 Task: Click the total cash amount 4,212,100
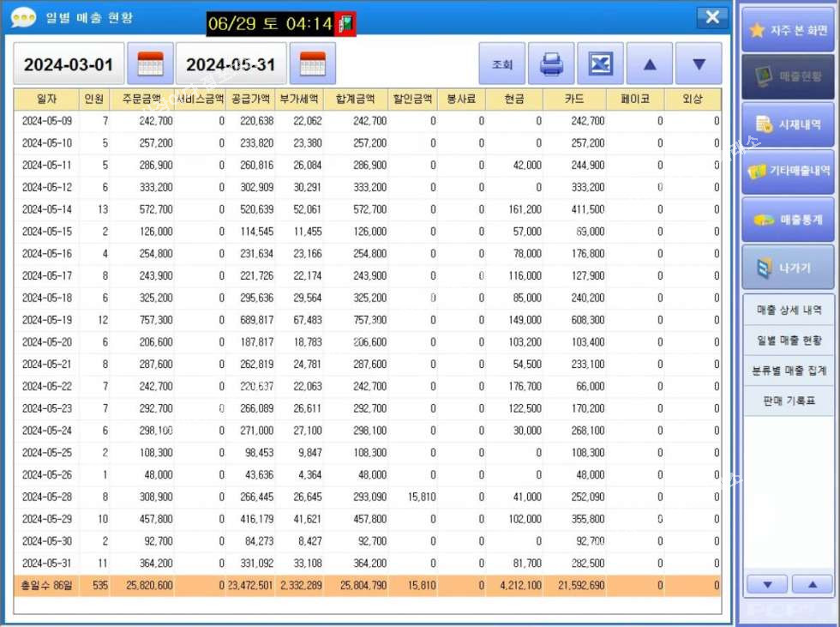(521, 586)
